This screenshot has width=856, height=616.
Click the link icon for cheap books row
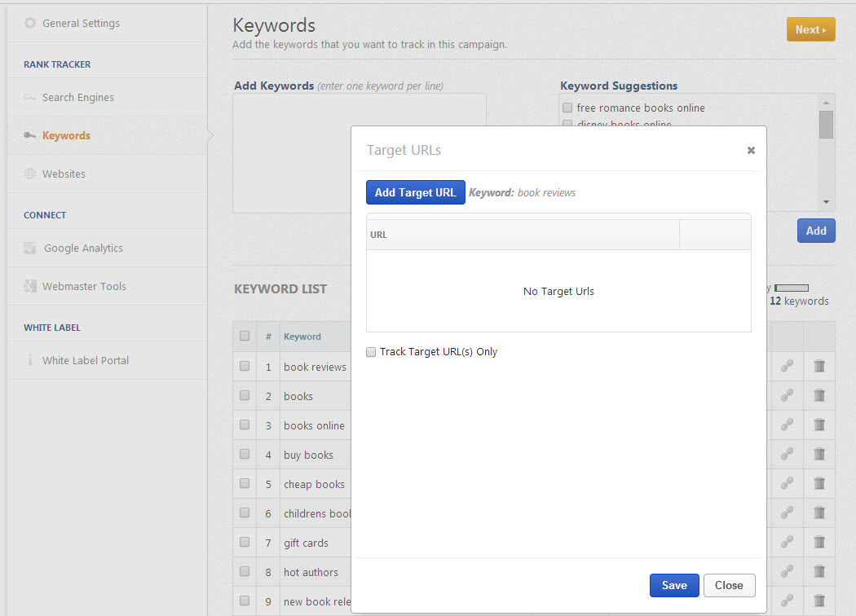[x=787, y=484]
